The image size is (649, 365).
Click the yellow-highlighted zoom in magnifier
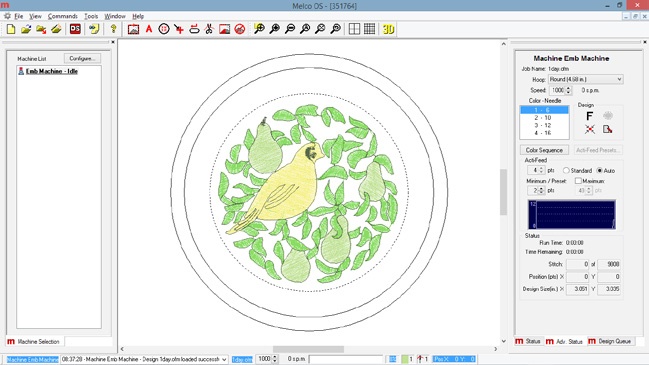point(259,29)
